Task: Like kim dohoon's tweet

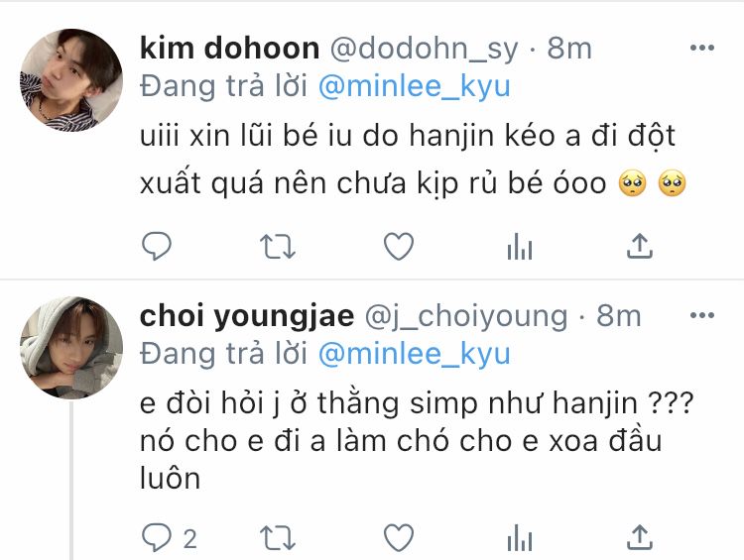Action: (399, 246)
